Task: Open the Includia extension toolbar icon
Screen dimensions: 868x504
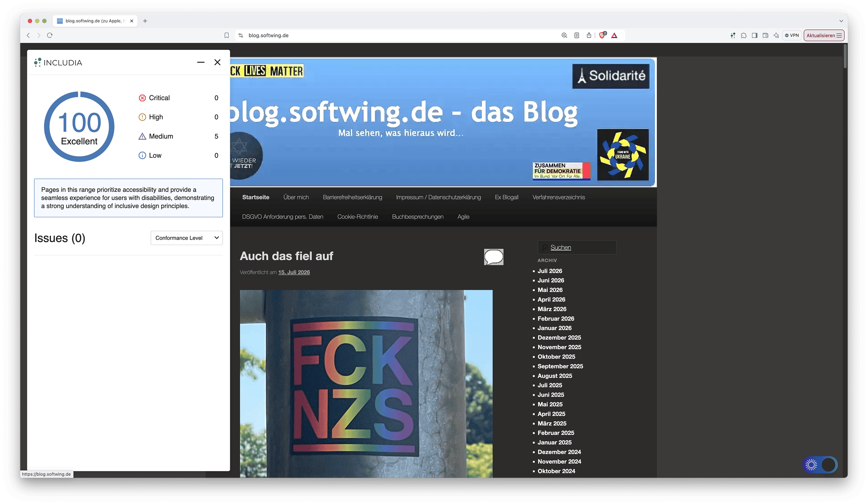Action: pyautogui.click(x=733, y=36)
